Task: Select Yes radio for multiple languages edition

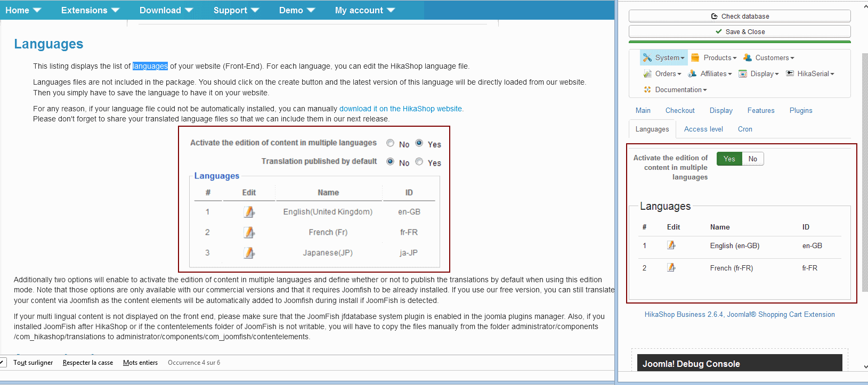Action: click(x=419, y=143)
